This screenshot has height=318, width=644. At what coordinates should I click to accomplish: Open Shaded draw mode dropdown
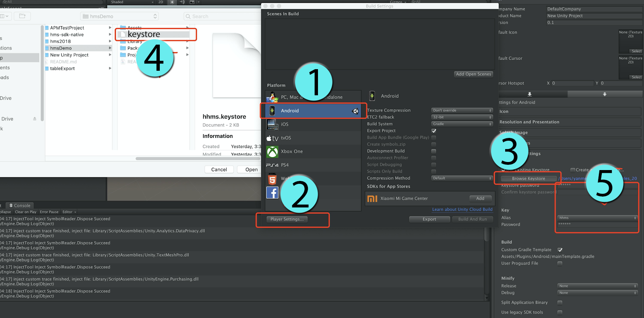click(x=132, y=2)
